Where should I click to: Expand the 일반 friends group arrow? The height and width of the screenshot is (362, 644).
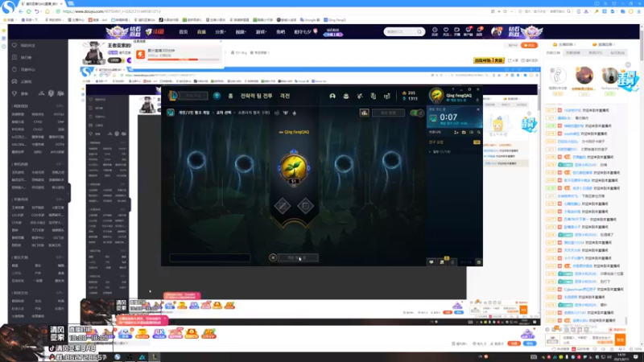tap(431, 152)
